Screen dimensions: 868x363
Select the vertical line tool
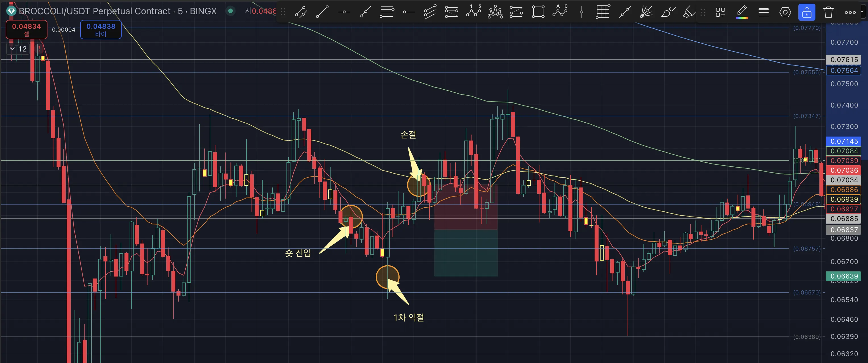click(x=582, y=12)
